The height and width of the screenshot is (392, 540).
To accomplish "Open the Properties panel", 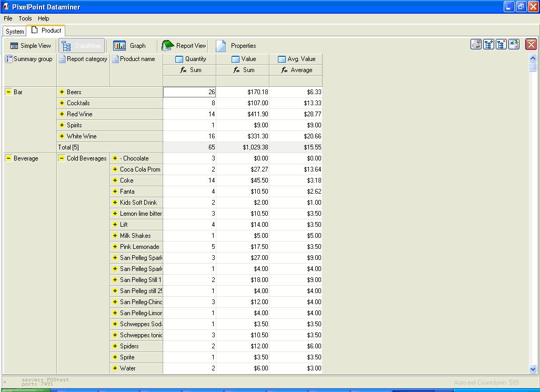I will coord(236,46).
